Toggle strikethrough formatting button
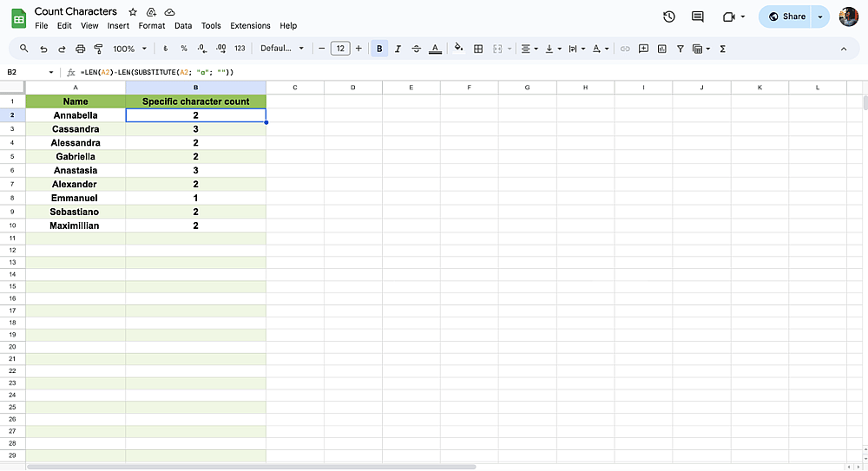The width and height of the screenshot is (868, 471). coord(417,49)
